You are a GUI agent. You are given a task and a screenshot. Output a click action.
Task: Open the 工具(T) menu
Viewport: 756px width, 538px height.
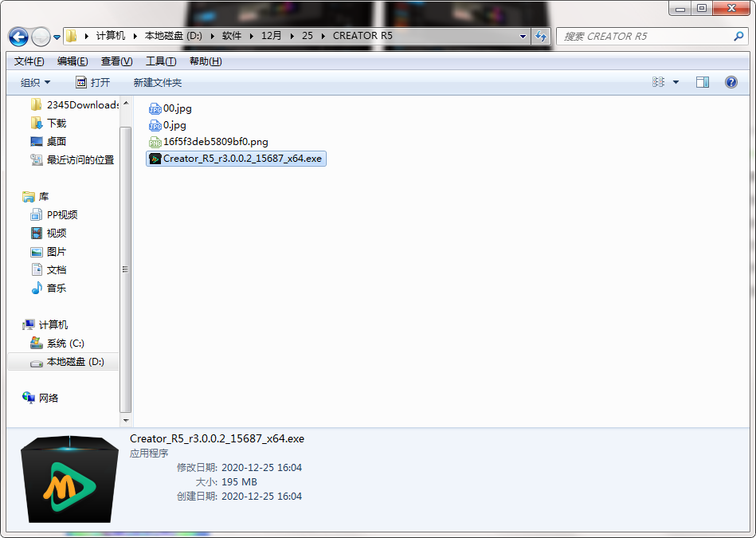161,61
